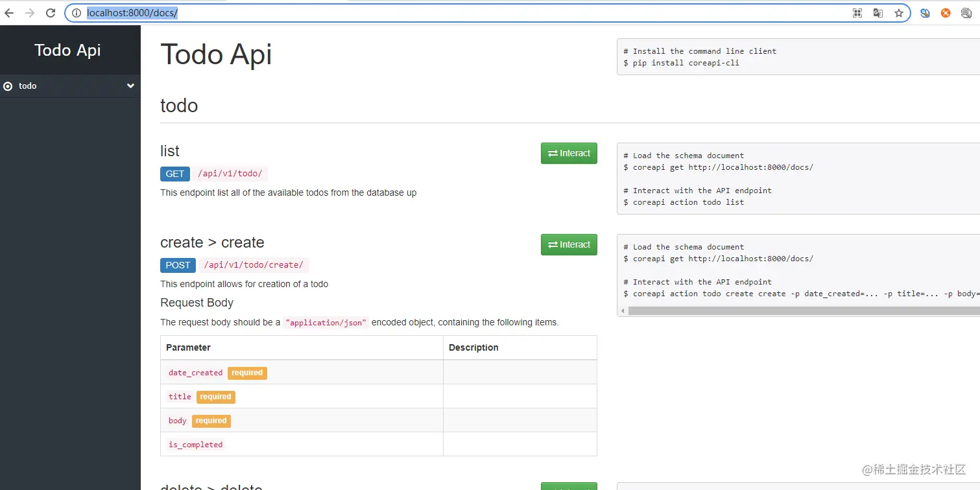Click the Todo Api sidebar title
Image resolution: width=980 pixels, height=490 pixels.
(x=67, y=50)
